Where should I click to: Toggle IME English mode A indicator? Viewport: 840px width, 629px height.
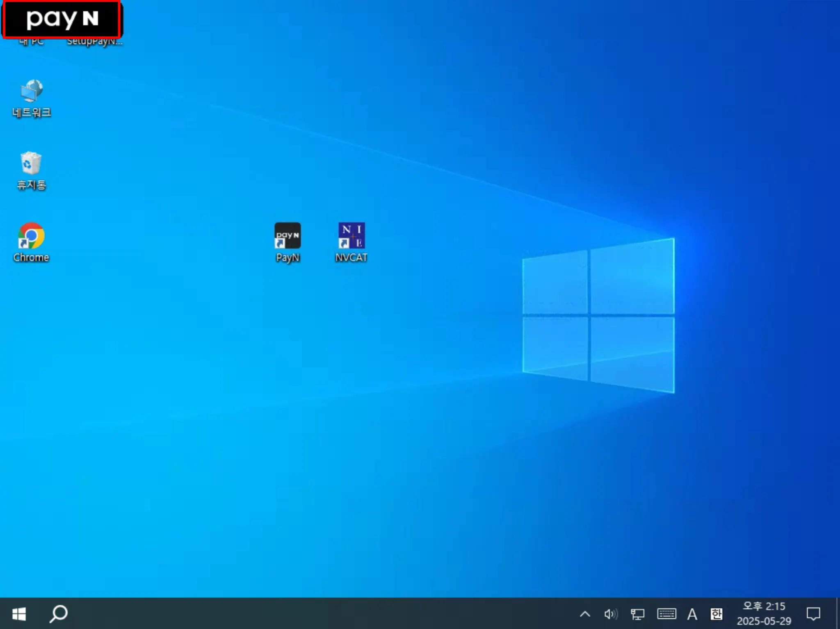[692, 614]
